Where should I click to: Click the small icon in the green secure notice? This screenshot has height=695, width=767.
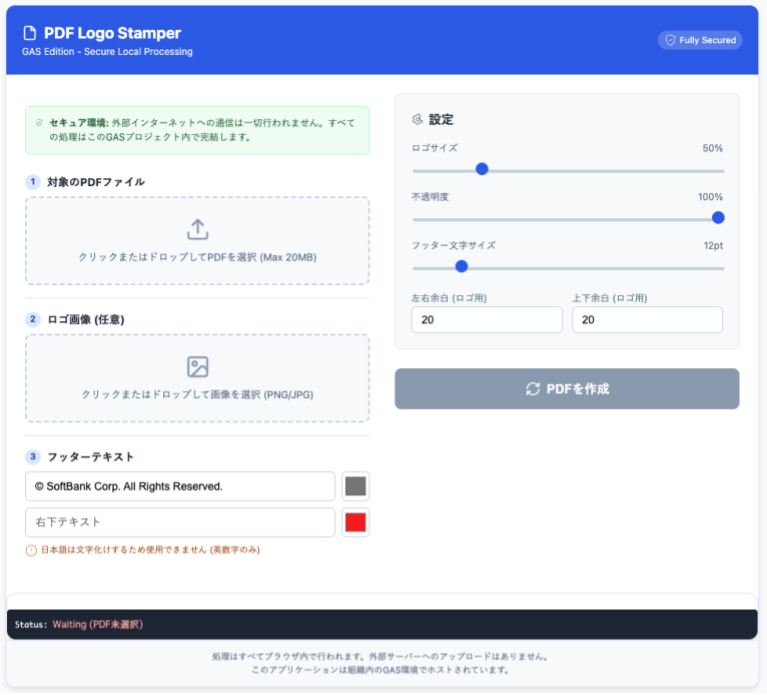[x=39, y=123]
